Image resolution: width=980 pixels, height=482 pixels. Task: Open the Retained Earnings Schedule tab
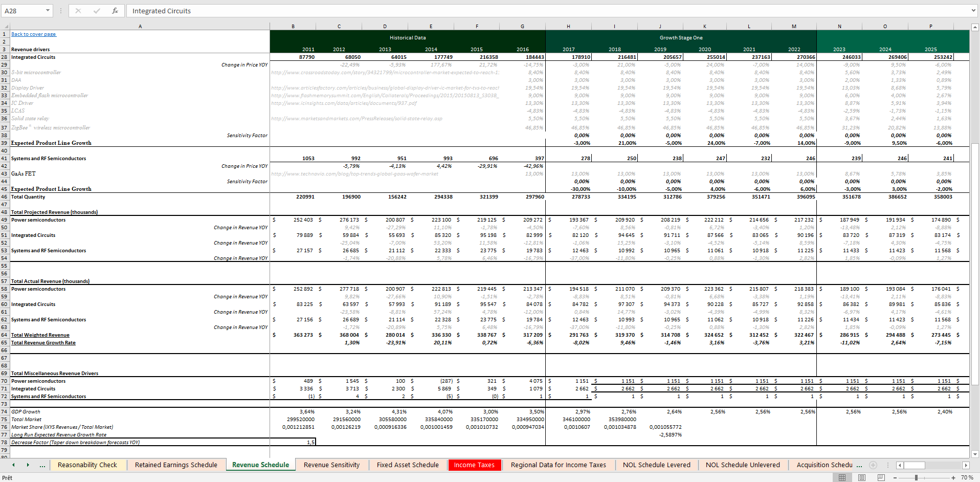click(x=176, y=465)
